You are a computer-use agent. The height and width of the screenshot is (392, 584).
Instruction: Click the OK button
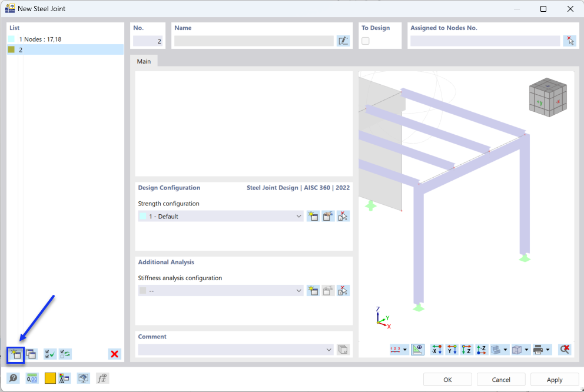click(447, 380)
